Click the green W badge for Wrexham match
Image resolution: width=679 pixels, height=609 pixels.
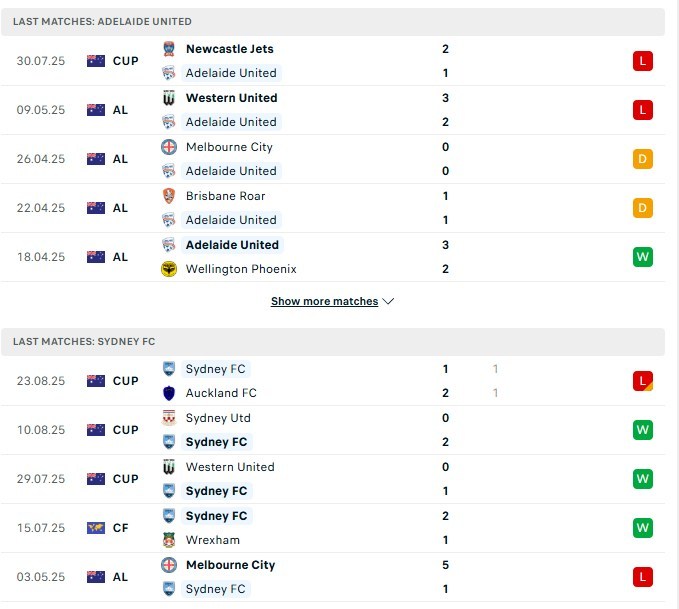(x=643, y=528)
